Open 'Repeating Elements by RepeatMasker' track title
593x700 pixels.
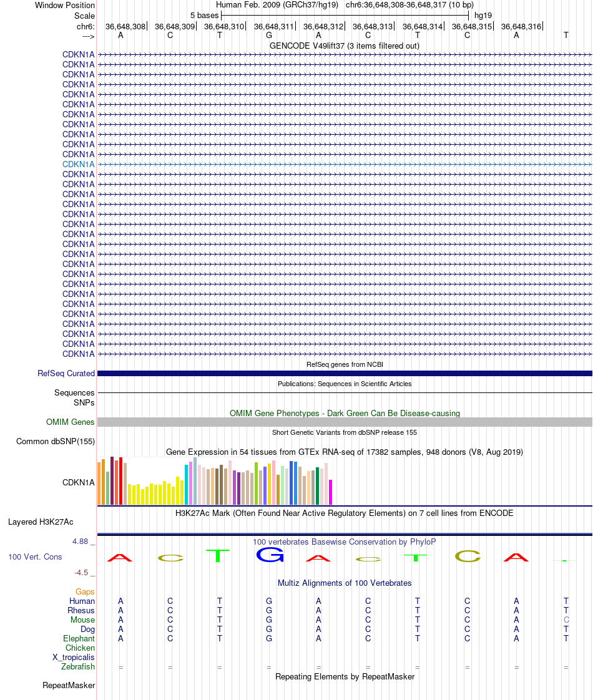[345, 676]
